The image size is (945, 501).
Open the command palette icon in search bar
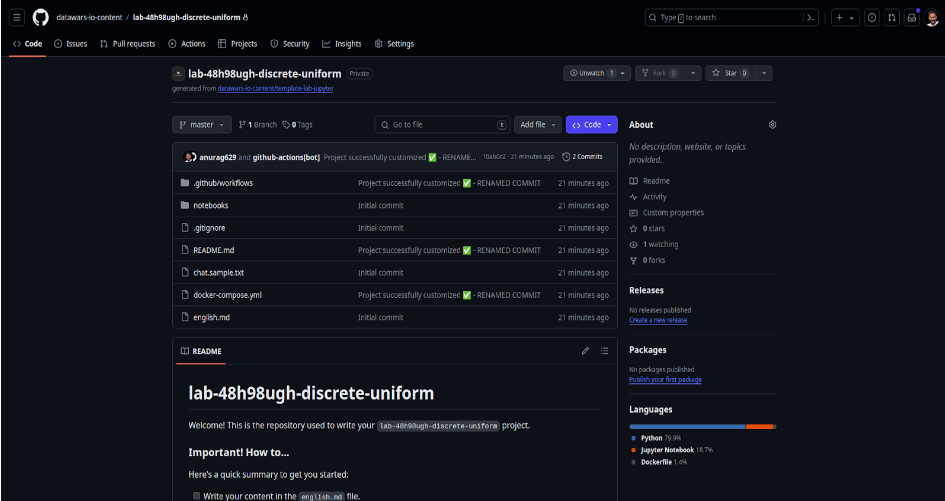click(x=811, y=17)
